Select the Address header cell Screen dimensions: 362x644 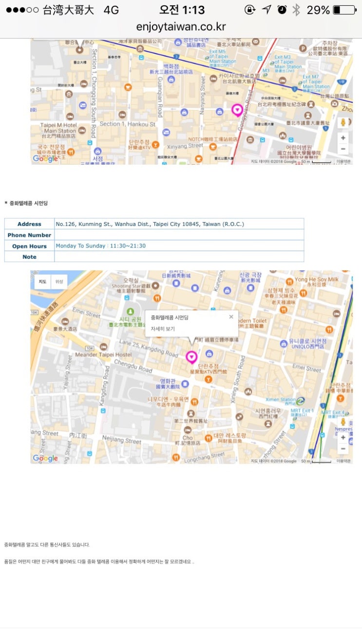tap(29, 224)
